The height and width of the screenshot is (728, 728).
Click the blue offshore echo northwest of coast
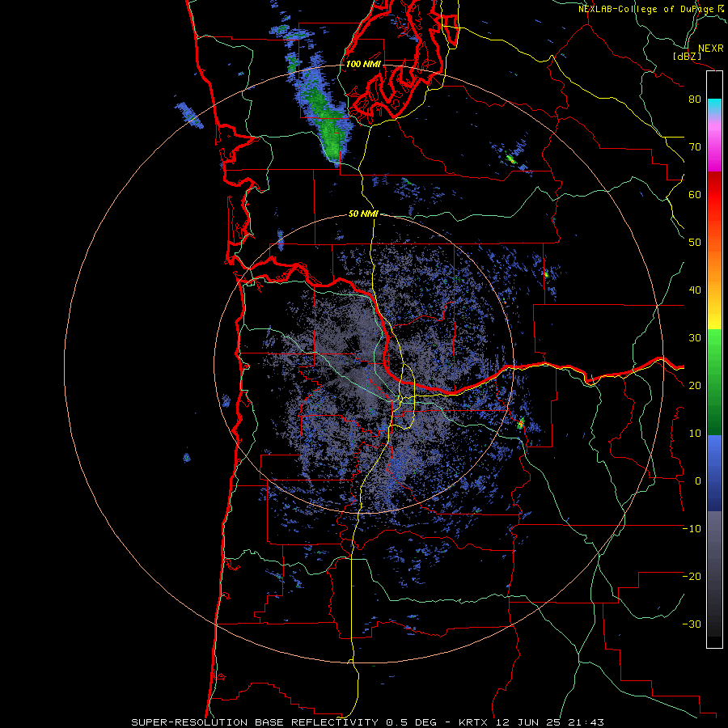pyautogui.click(x=189, y=115)
